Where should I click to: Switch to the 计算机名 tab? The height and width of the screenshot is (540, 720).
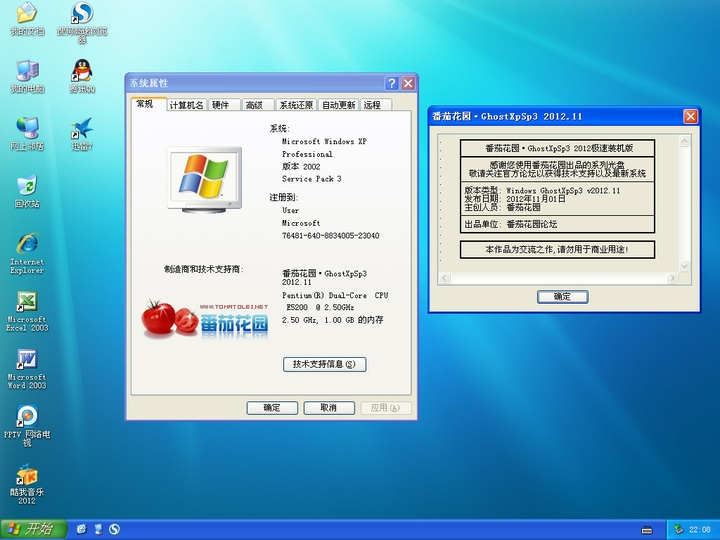tap(186, 105)
